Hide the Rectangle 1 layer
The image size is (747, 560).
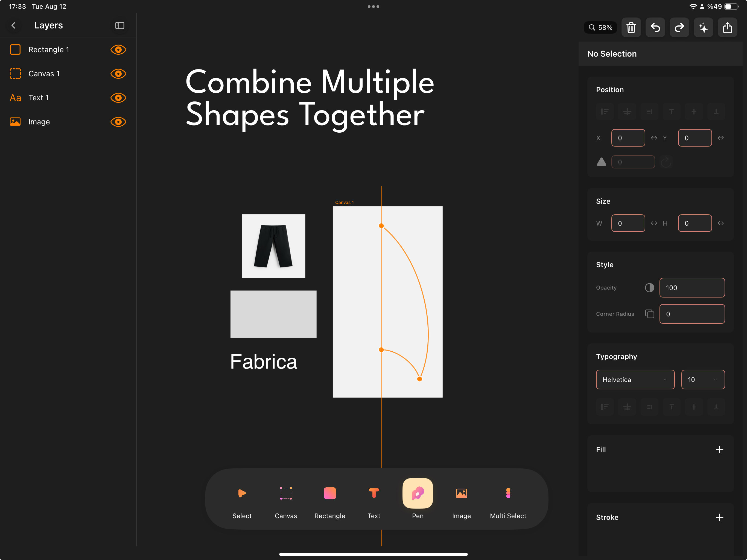pyautogui.click(x=118, y=50)
